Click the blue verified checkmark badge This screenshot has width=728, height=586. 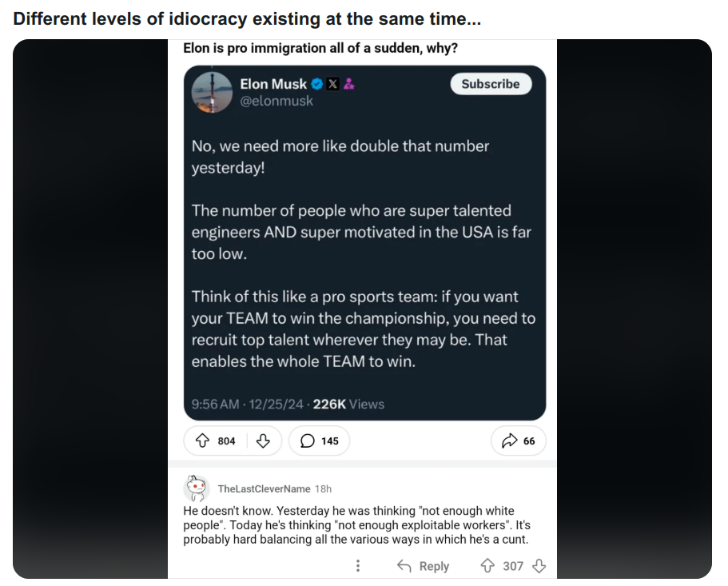coord(317,84)
